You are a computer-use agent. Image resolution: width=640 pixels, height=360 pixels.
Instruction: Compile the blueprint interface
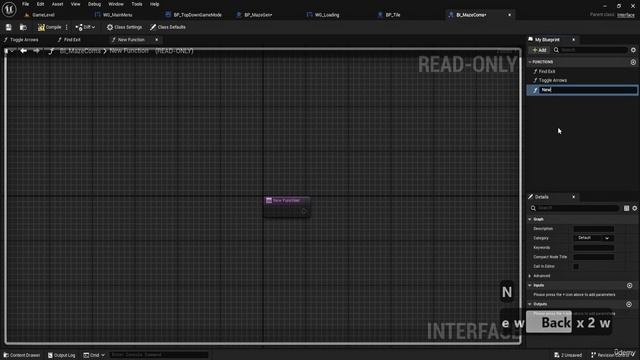(49, 27)
